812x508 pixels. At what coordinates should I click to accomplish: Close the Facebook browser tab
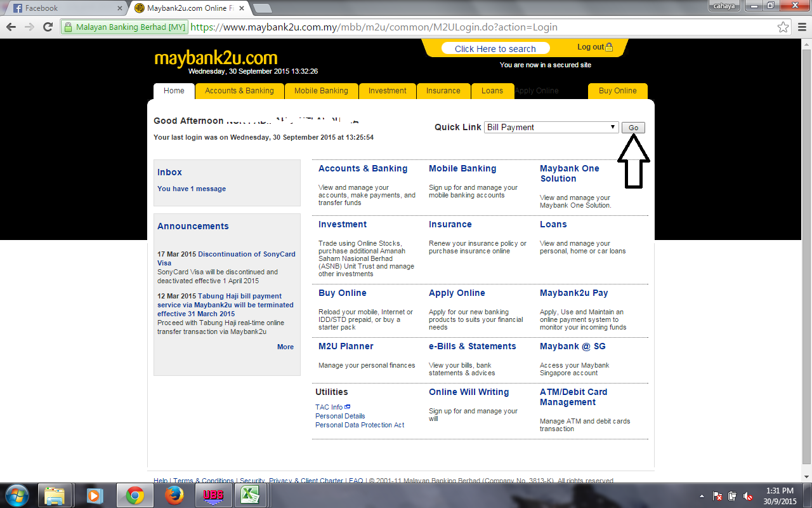point(120,8)
